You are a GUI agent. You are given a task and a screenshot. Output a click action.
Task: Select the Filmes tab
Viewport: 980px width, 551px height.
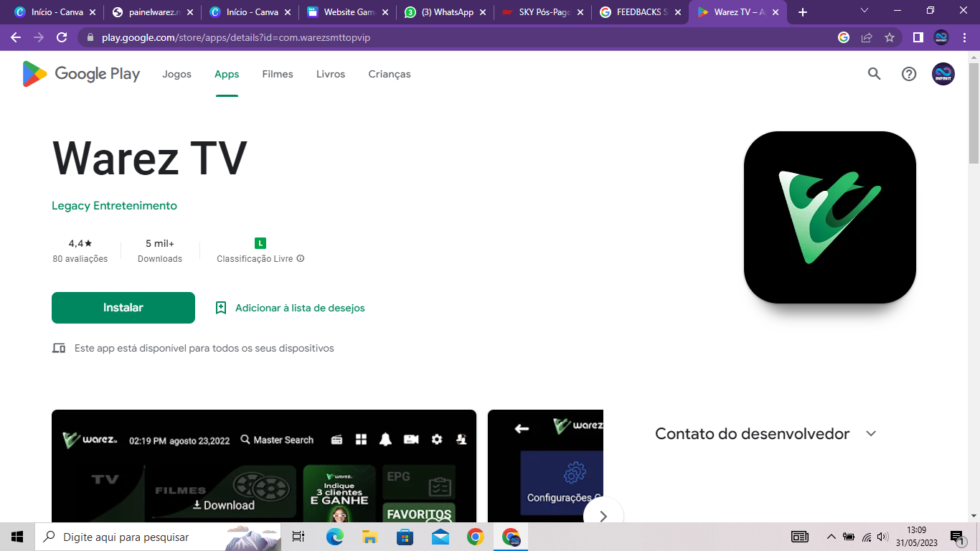point(278,74)
